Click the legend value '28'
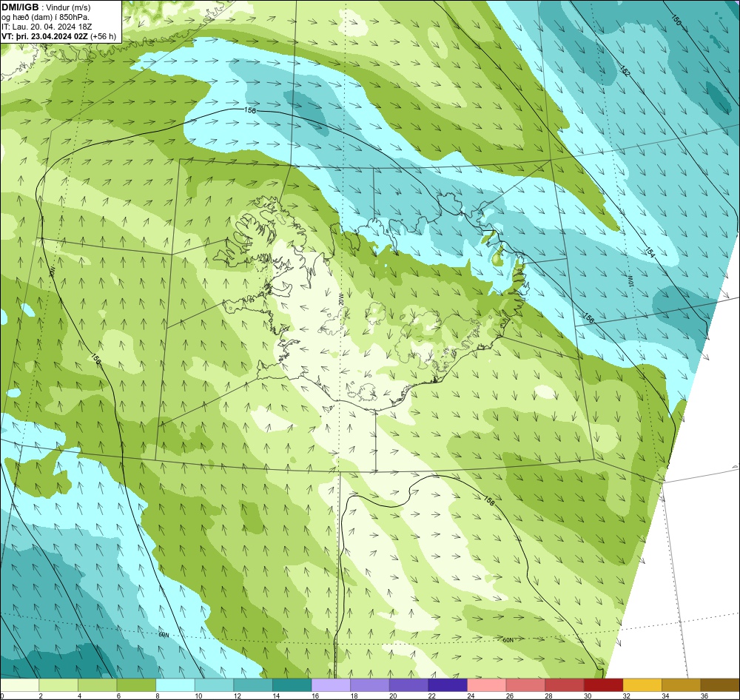Viewport: 740px width, 700px height. (x=549, y=696)
